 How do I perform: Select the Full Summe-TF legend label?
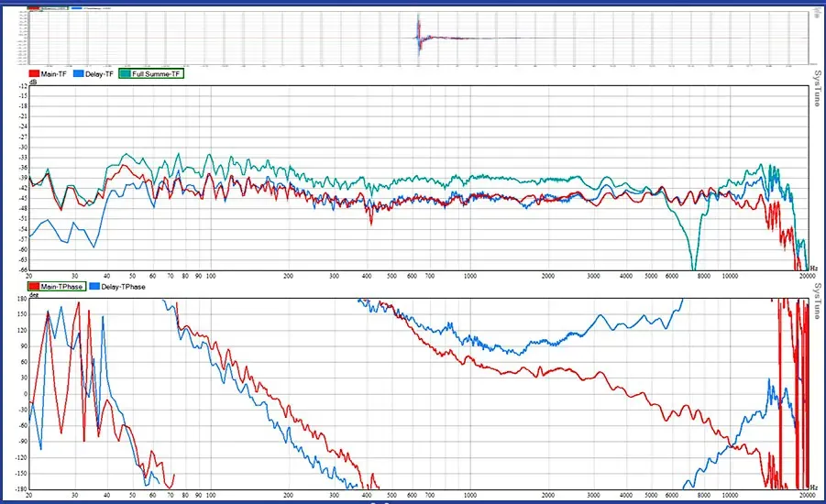(x=158, y=72)
